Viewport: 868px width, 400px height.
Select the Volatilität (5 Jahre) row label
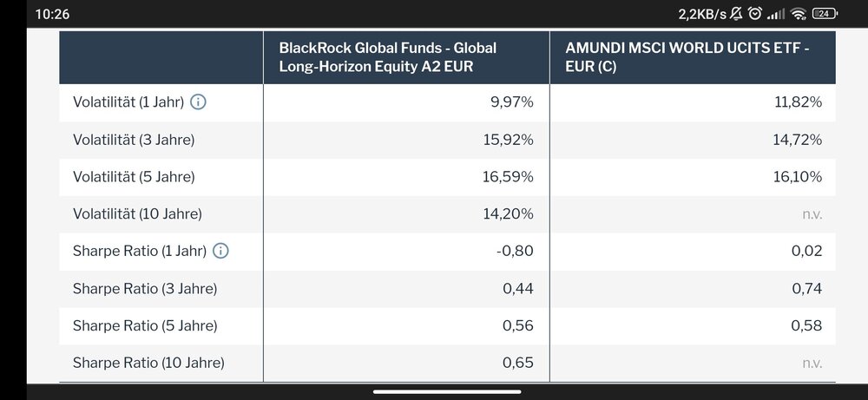pyautogui.click(x=134, y=177)
